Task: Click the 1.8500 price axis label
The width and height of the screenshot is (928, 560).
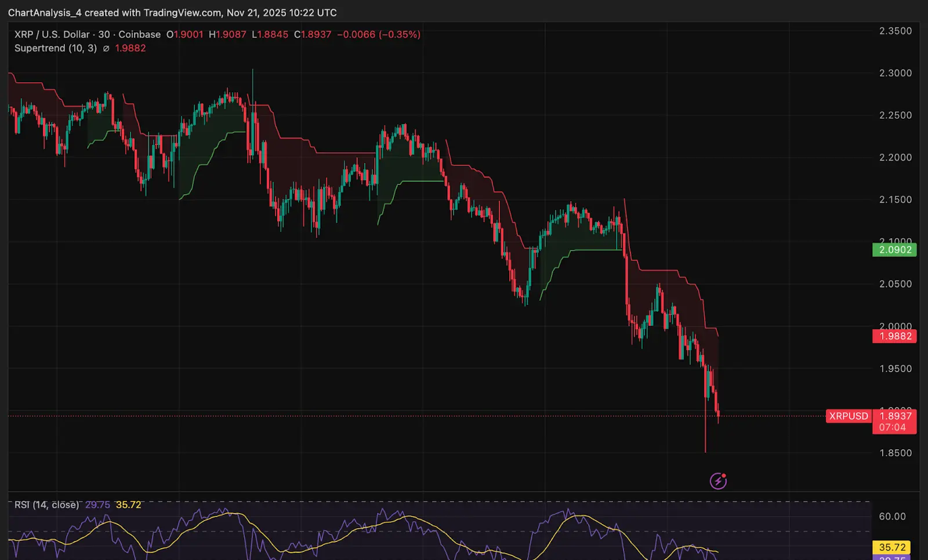Action: [x=896, y=453]
